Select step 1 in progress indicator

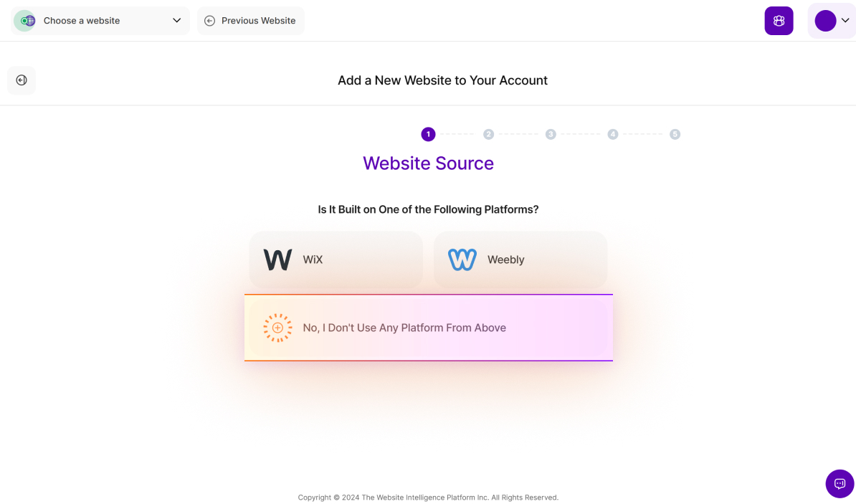[428, 134]
